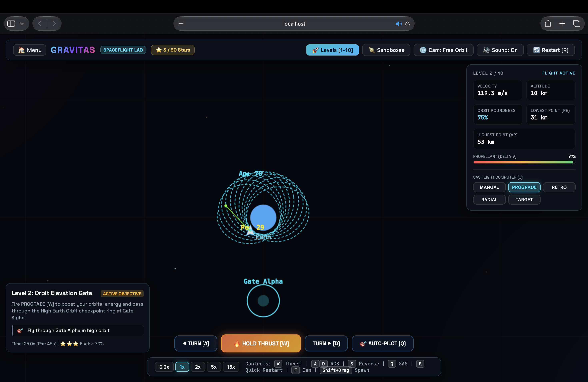Screen dimensions: 588x382
Task: Go forward with the browser forward arrow
Action: click(x=54, y=24)
